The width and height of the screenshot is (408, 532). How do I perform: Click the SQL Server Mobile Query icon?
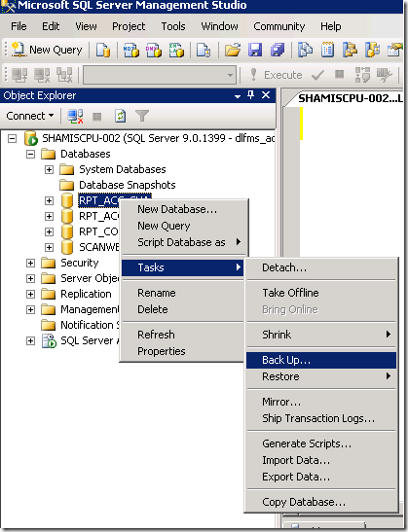[x=204, y=50]
